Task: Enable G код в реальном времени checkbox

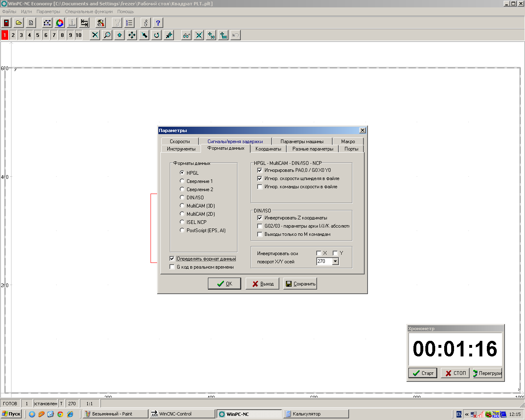Action: pyautogui.click(x=172, y=267)
